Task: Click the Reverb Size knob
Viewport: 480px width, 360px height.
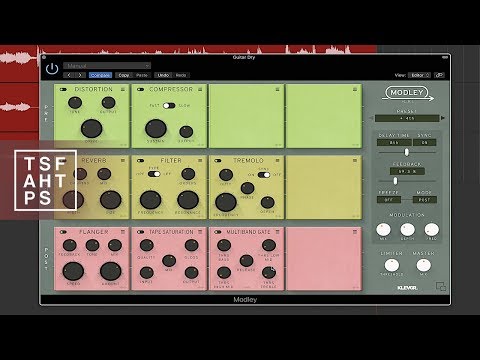Action: (x=111, y=200)
